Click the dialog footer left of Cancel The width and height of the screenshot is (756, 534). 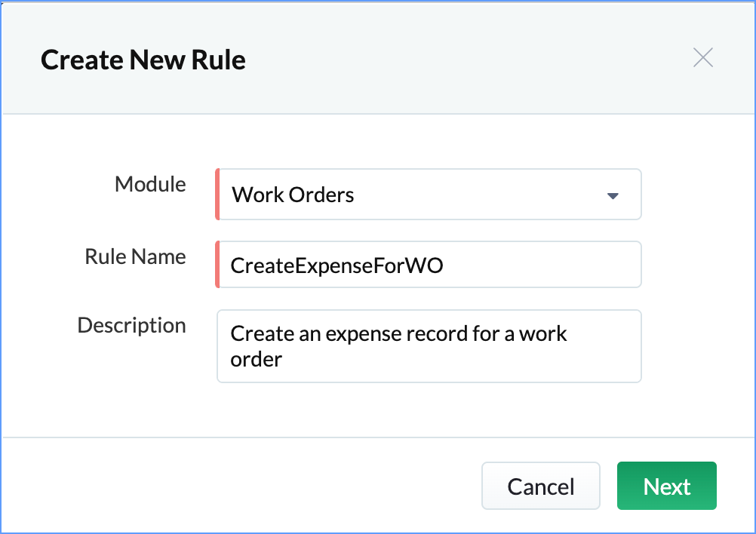click(241, 486)
